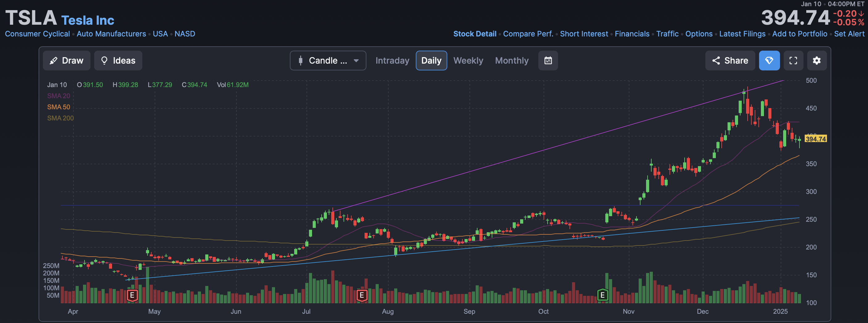Open Financials link
The height and width of the screenshot is (323, 868).
click(632, 34)
